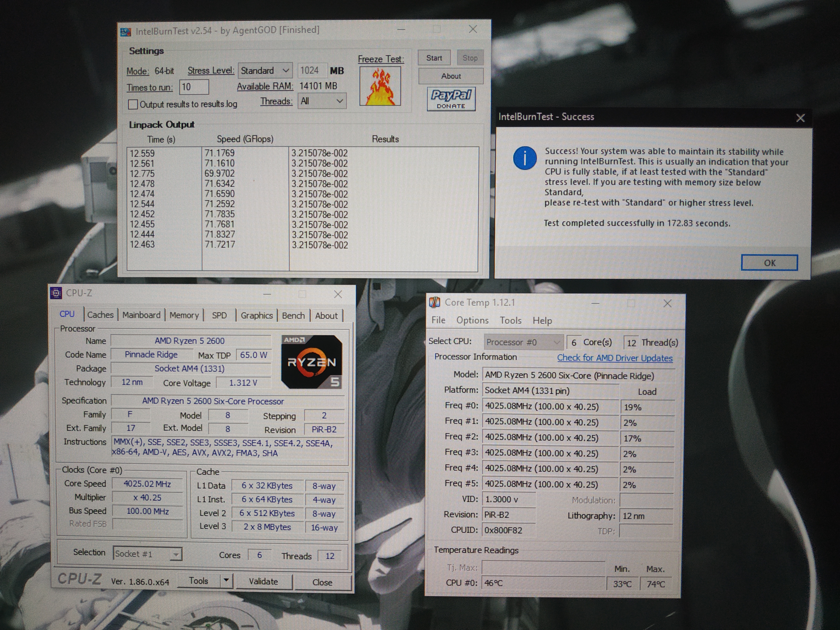
Task: Open the Socket #1 selection dropdown
Action: pos(147,554)
